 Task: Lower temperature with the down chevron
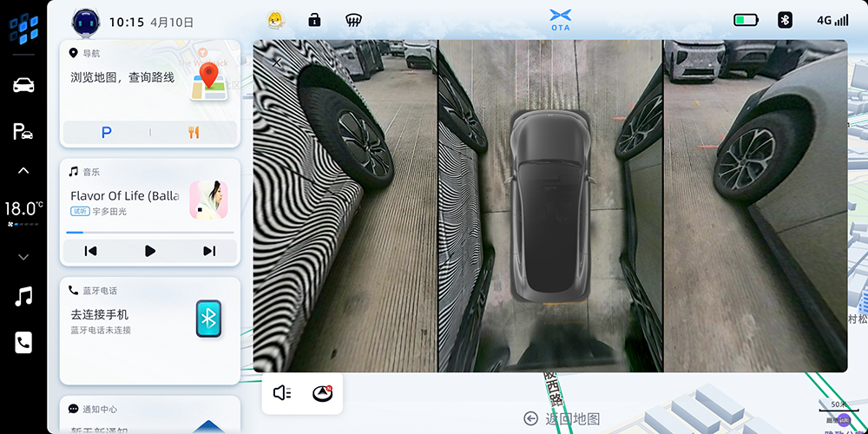coord(23,257)
